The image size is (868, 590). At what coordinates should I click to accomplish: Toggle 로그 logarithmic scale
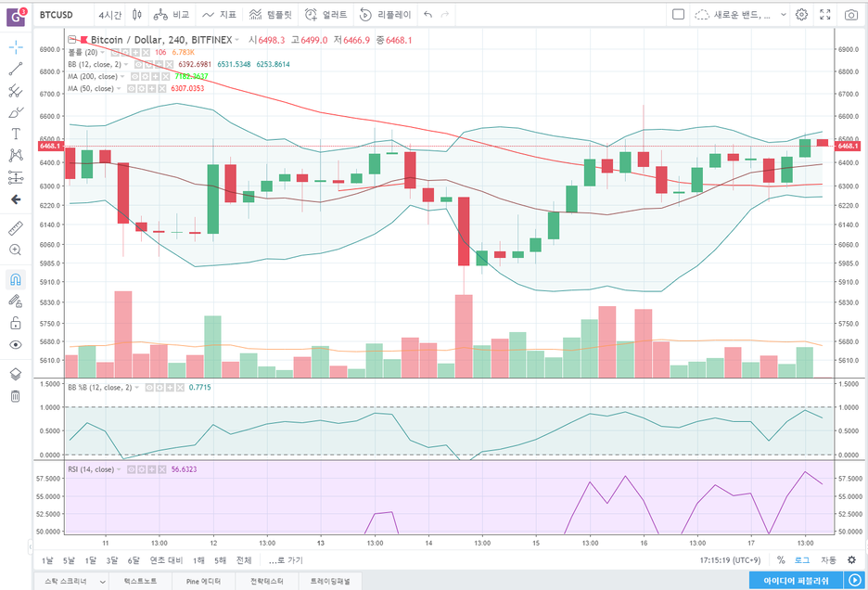click(802, 560)
